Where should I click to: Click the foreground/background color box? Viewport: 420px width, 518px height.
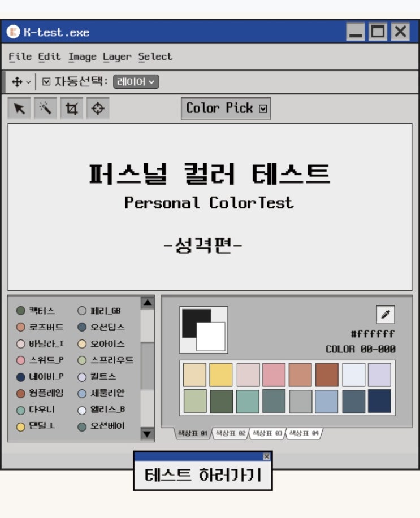203,330
